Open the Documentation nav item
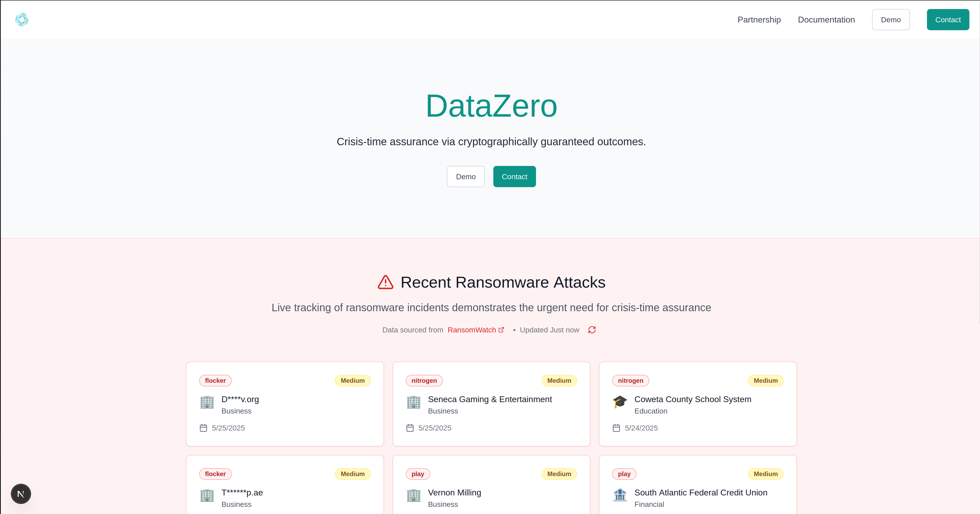980x514 pixels. click(x=826, y=20)
